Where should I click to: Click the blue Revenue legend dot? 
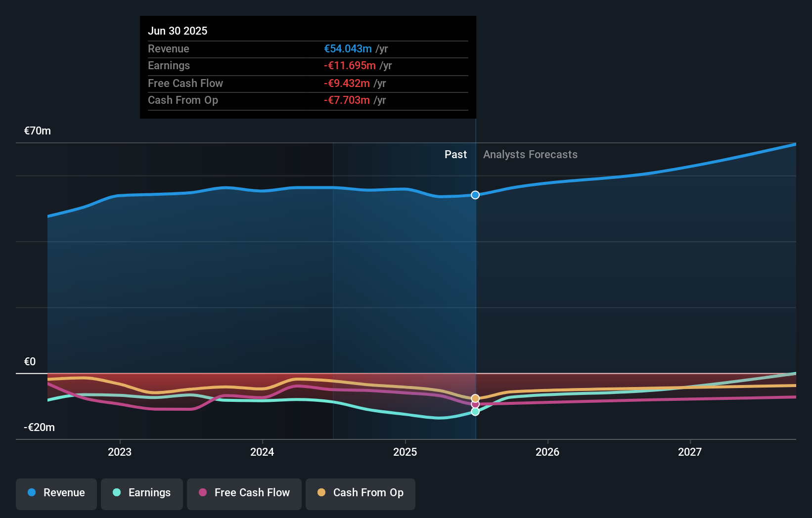pyautogui.click(x=31, y=493)
